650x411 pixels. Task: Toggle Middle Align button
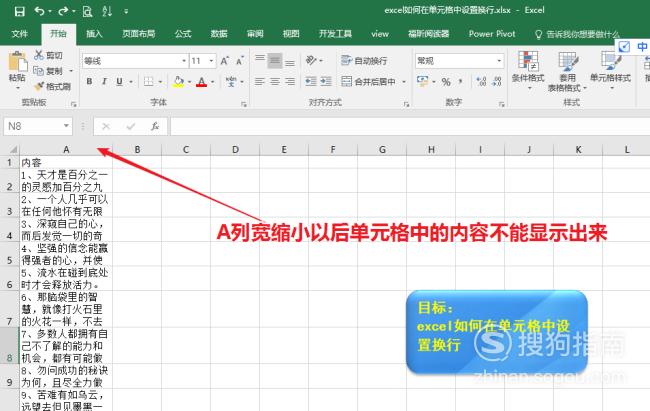click(275, 61)
